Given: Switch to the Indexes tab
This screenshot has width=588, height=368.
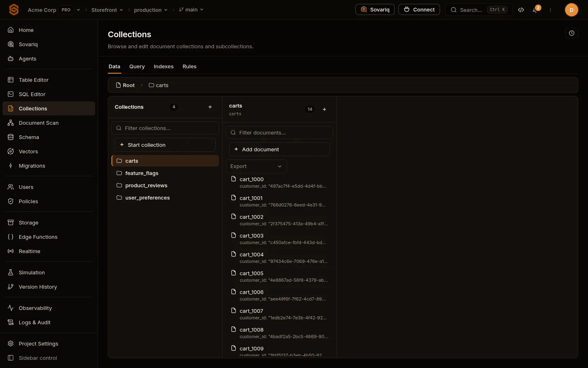Looking at the screenshot, I should click(x=163, y=67).
